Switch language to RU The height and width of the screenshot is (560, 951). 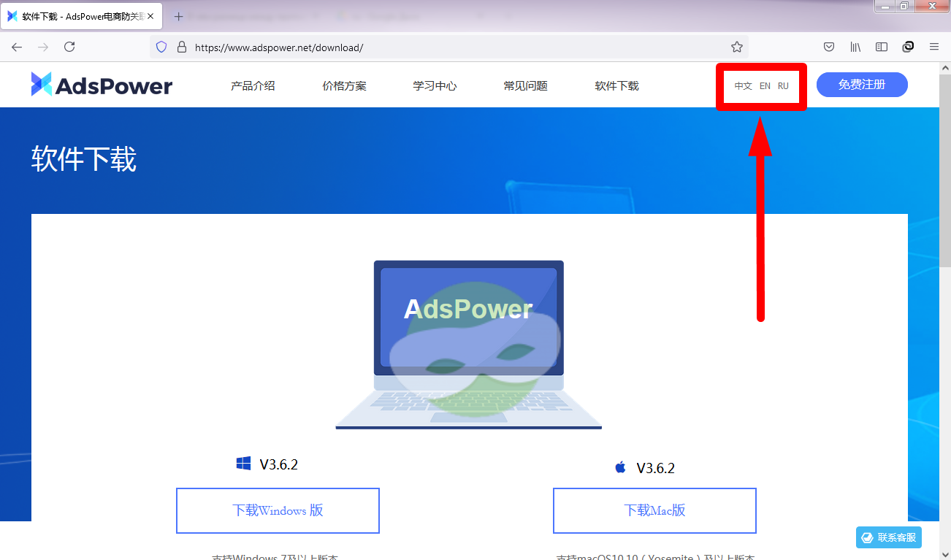(783, 86)
